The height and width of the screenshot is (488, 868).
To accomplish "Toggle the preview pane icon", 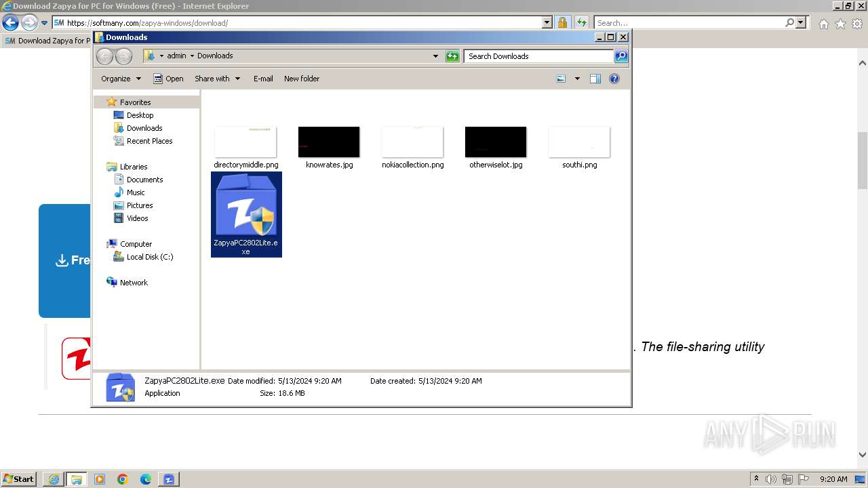I will click(595, 79).
